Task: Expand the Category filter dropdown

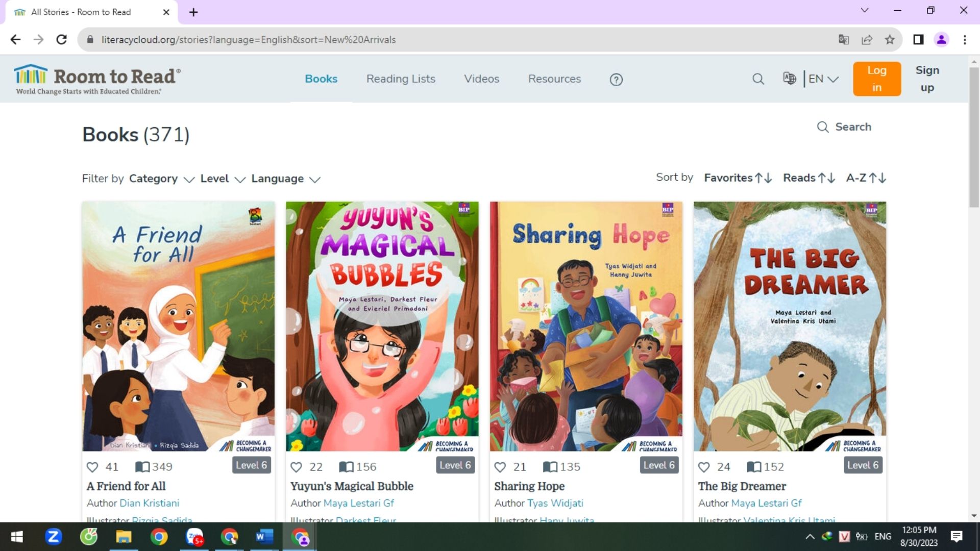Action: [x=161, y=179]
